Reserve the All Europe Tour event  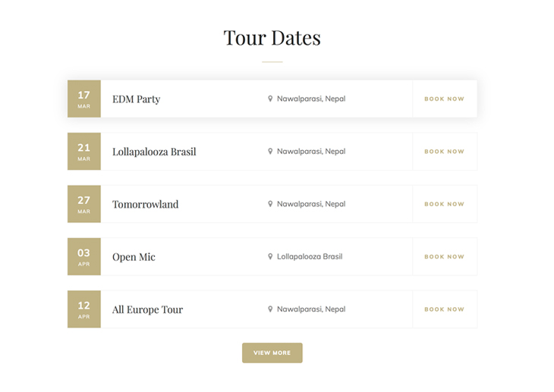tap(444, 309)
